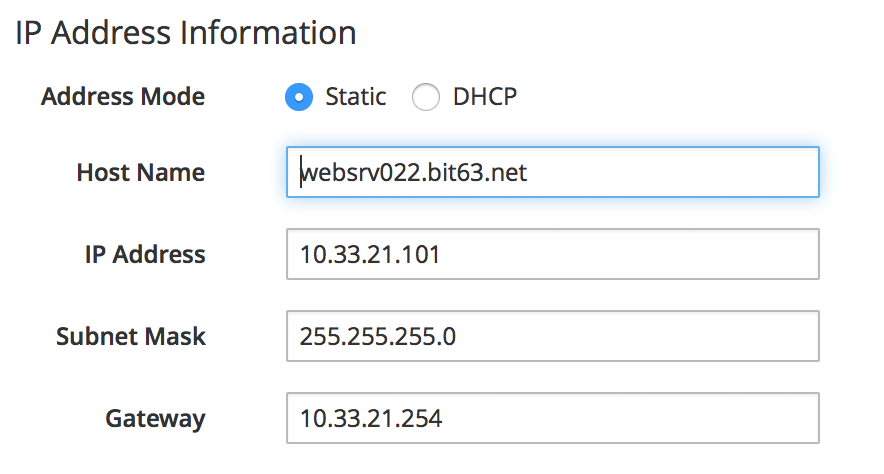Click the "DHCP" option label text
This screenshot has height=474, width=884.
point(485,97)
